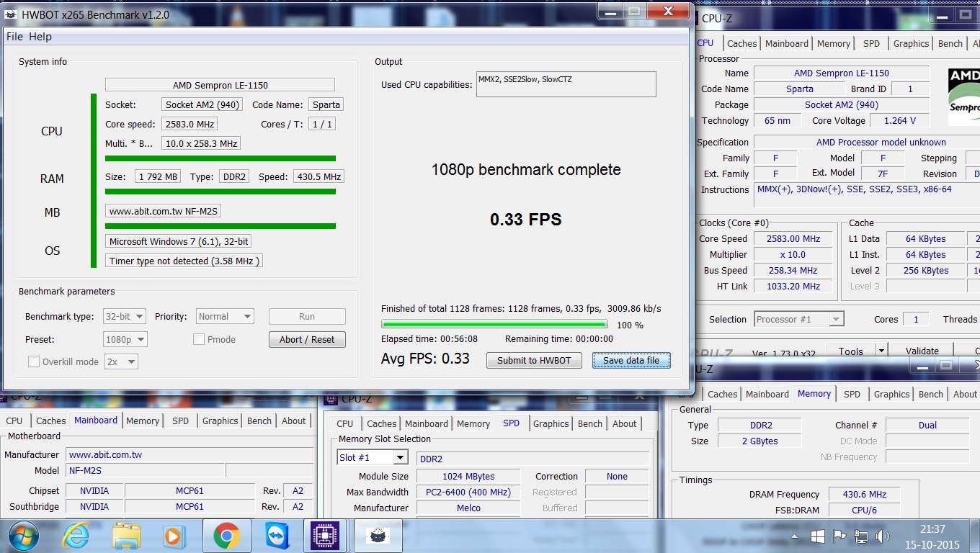Show hidden system tray icons
This screenshot has height=553, width=980.
point(796,536)
